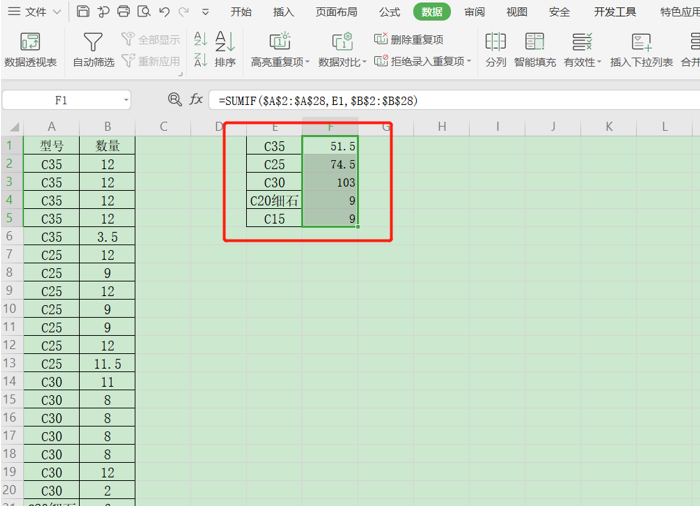Switch to the 插入 tab
The height and width of the screenshot is (506, 700).
283,12
